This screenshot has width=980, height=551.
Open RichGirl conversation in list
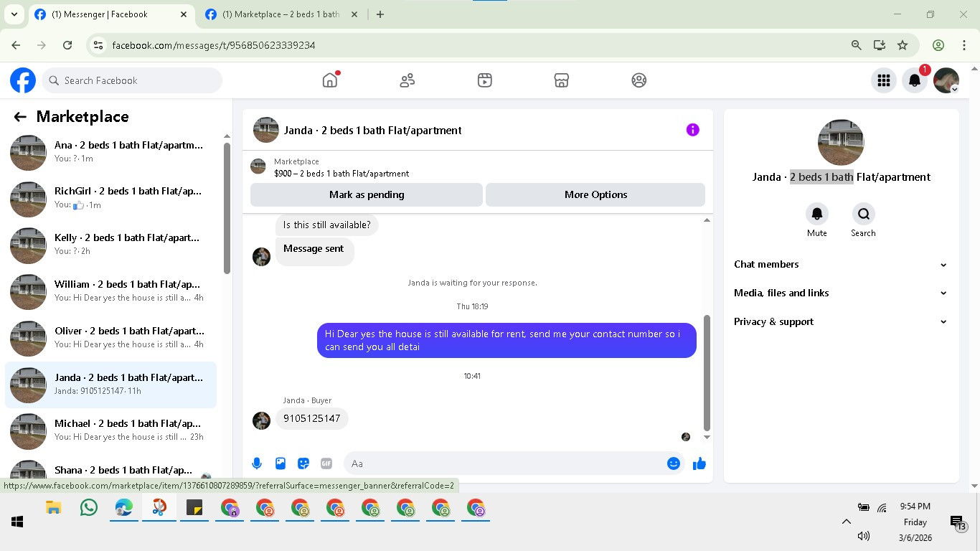(111, 198)
